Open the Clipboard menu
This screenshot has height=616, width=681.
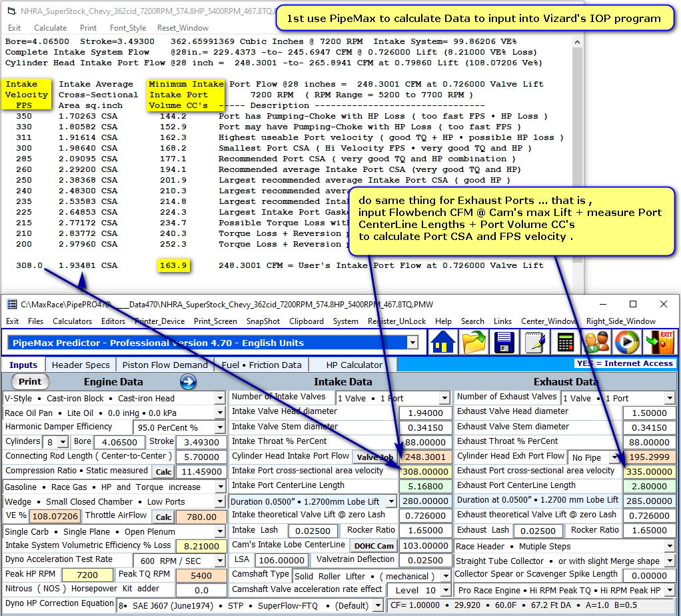pyautogui.click(x=307, y=321)
